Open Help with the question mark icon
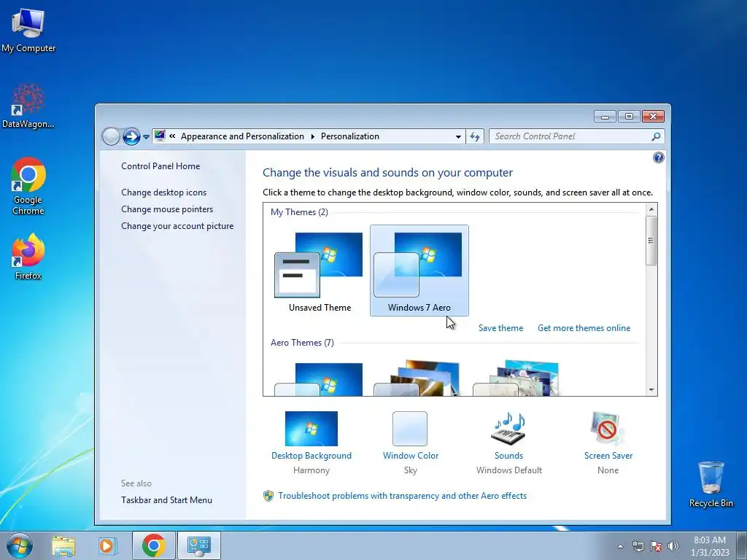The height and width of the screenshot is (560, 747). (x=659, y=157)
